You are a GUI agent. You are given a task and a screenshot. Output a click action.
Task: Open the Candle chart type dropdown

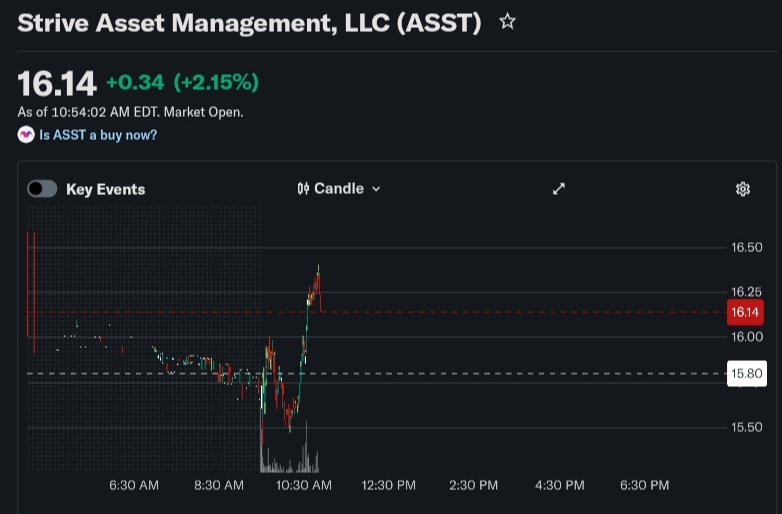coord(339,189)
